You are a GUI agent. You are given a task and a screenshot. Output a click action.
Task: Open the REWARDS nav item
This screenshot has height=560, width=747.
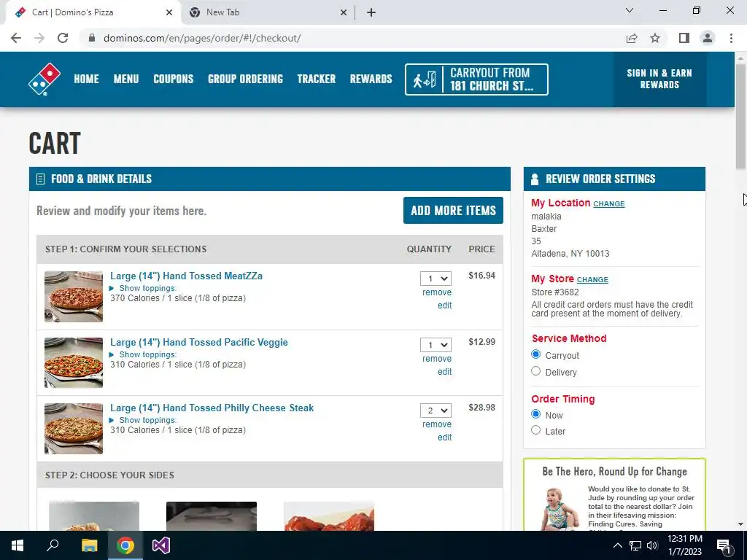point(371,79)
